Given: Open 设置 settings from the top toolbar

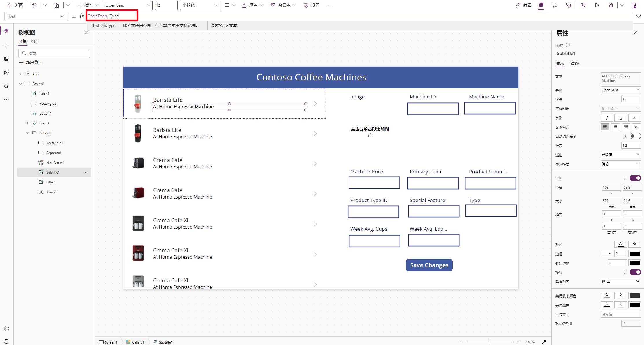Looking at the screenshot, I should pos(312,5).
